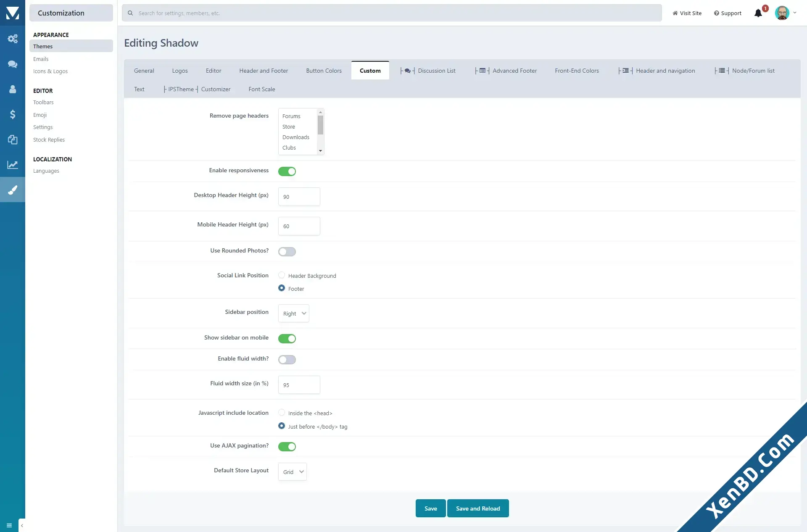Open the Advanced Footer tab
Image resolution: width=807 pixels, height=532 pixels.
tap(506, 71)
